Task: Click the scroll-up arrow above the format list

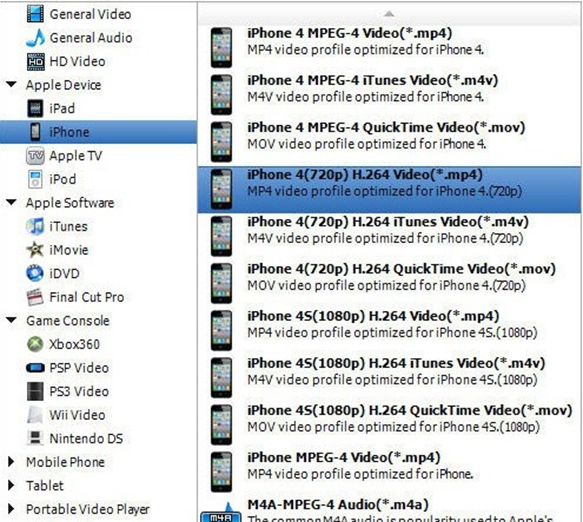Action: pyautogui.click(x=389, y=14)
